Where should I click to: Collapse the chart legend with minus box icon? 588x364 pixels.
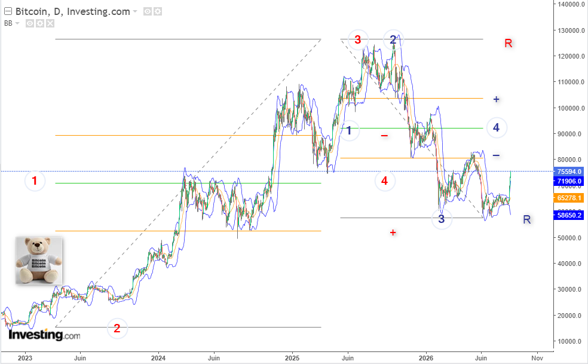click(8, 11)
